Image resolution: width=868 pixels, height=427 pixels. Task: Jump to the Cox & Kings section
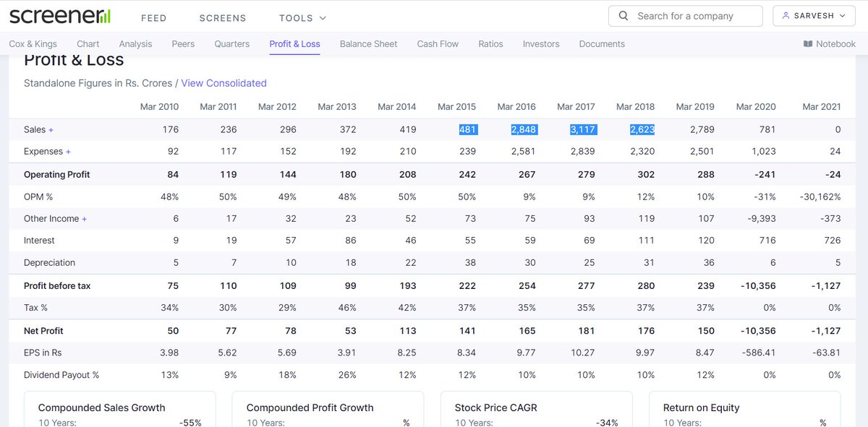pos(33,44)
